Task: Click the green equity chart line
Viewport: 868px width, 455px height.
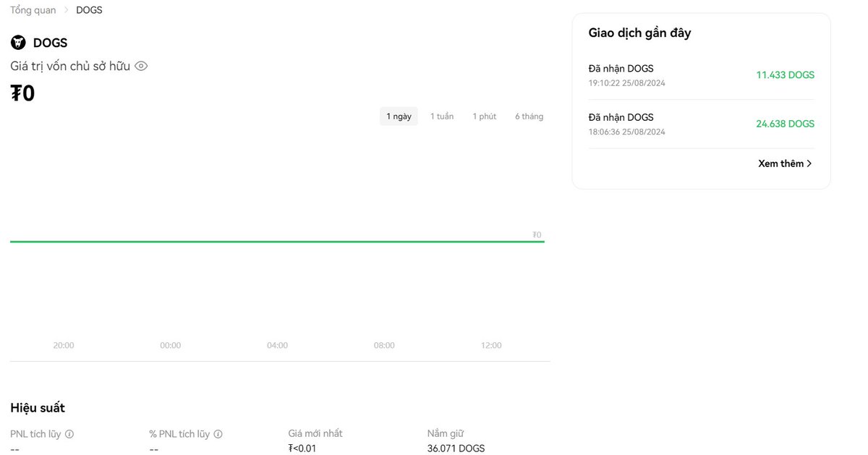Action: (x=277, y=242)
